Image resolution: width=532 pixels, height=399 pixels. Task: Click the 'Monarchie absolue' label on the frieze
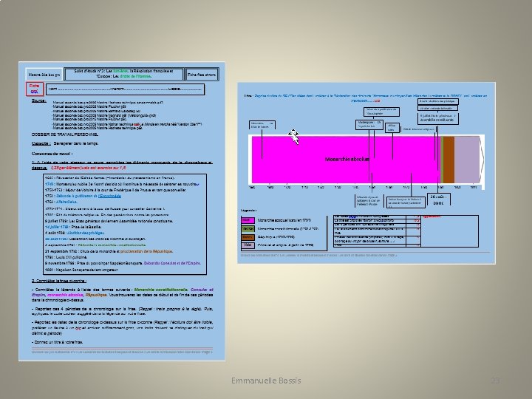coord(347,159)
